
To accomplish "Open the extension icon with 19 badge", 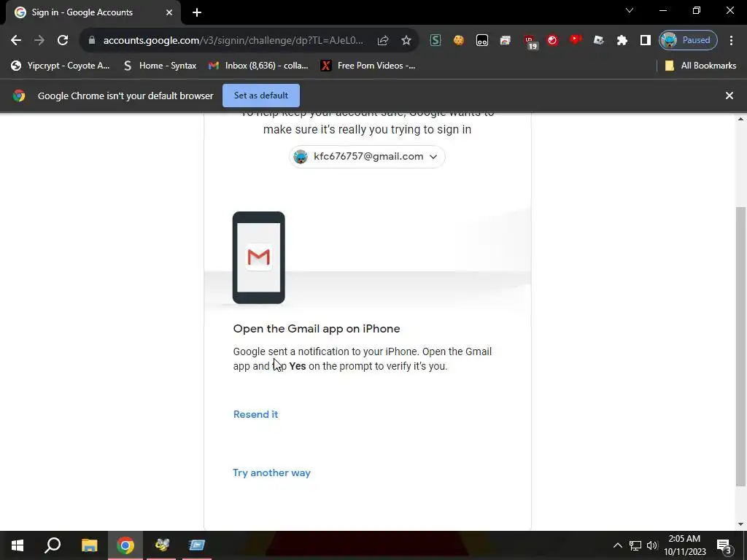I will pos(530,42).
